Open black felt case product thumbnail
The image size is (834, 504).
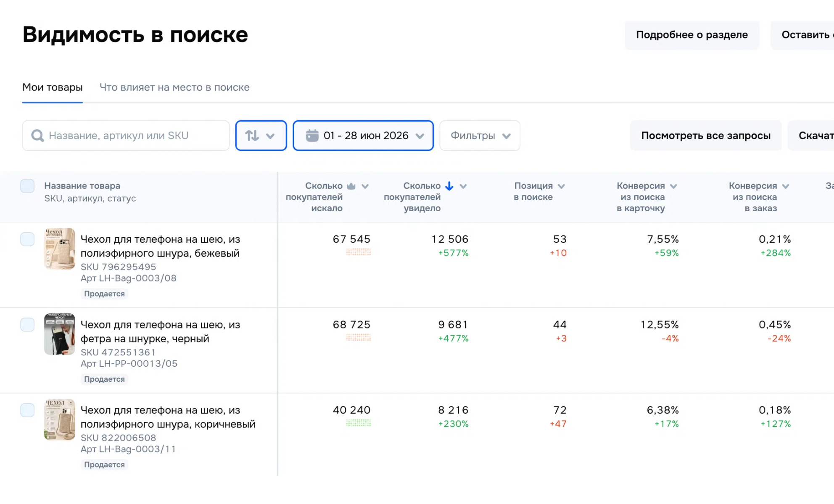coord(60,334)
